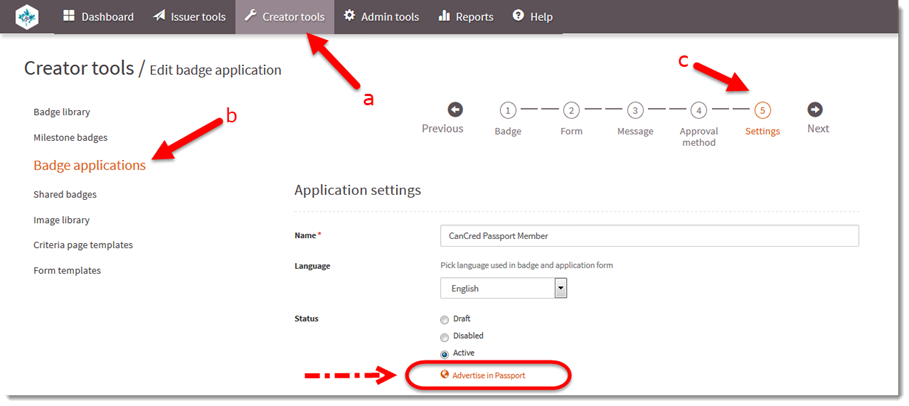Open the English language dropdown
The image size is (909, 406).
pyautogui.click(x=503, y=288)
